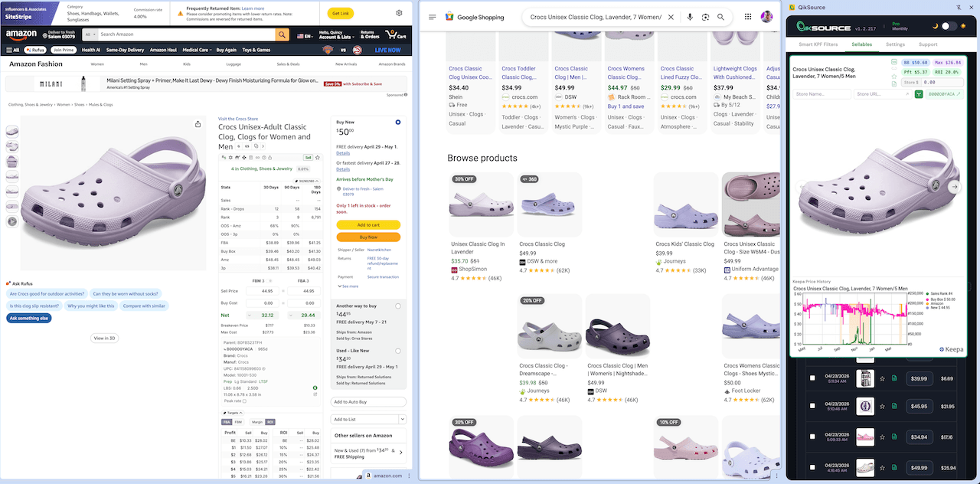This screenshot has width=980, height=484.
Task: Open the Add to List dropdown arrow
Action: tap(402, 419)
